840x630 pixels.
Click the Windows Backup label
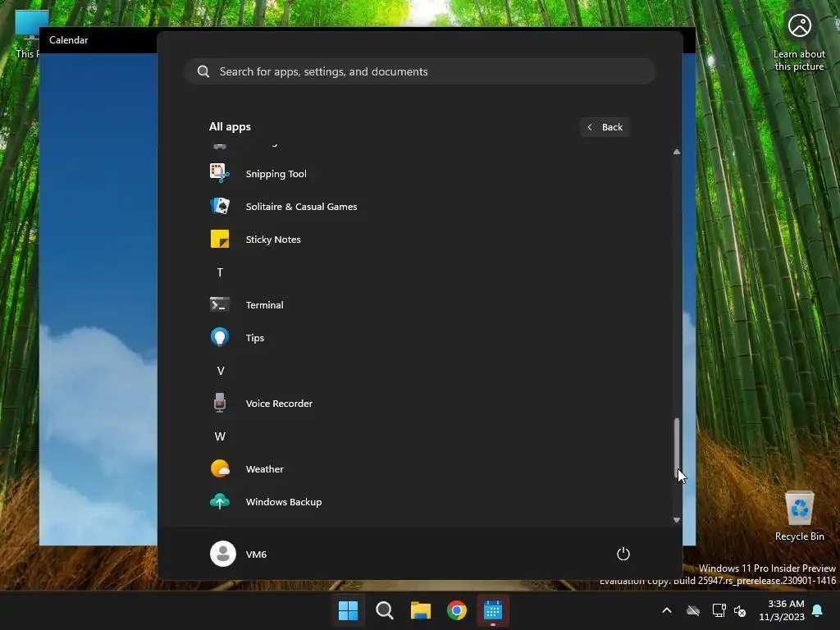(x=283, y=502)
